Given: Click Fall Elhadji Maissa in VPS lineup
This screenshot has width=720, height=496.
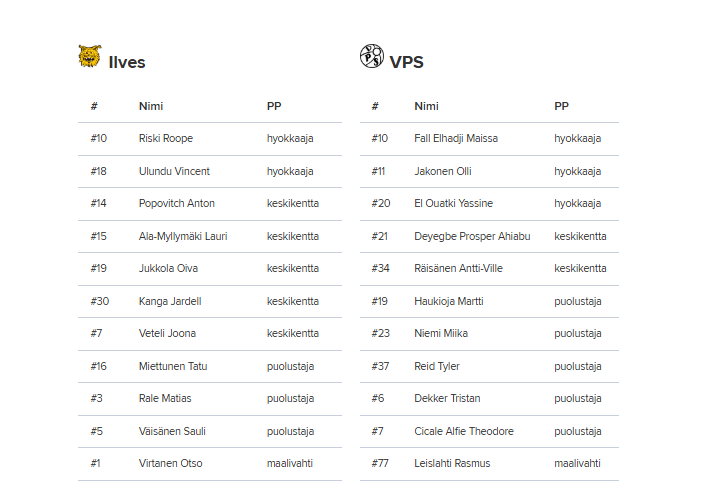Looking at the screenshot, I should click(x=456, y=138).
